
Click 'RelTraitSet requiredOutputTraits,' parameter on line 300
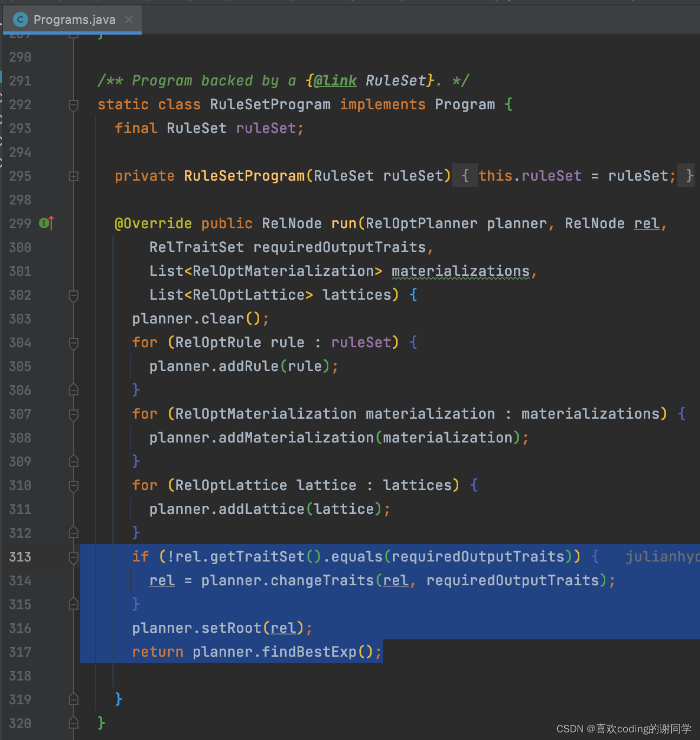[x=292, y=247]
